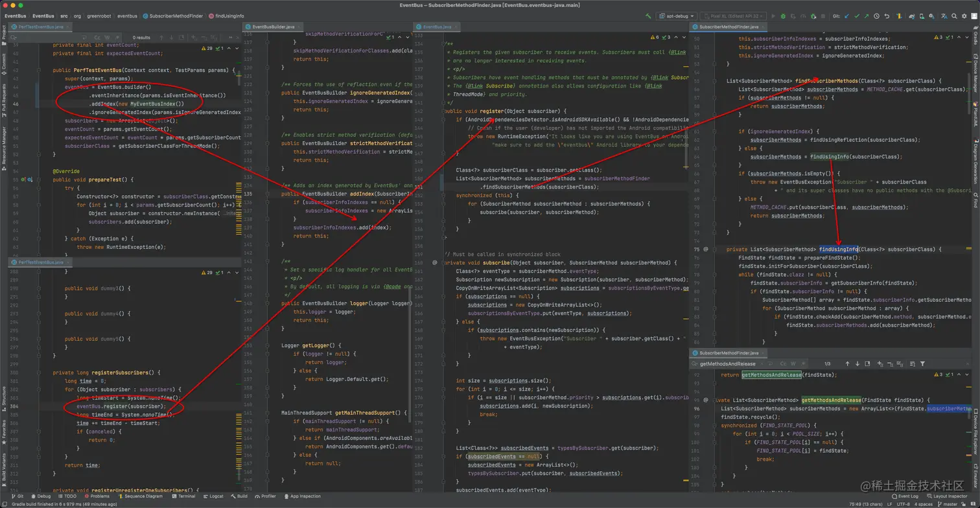Click the Git Commit checkmark icon
The height and width of the screenshot is (508, 980).
click(857, 16)
